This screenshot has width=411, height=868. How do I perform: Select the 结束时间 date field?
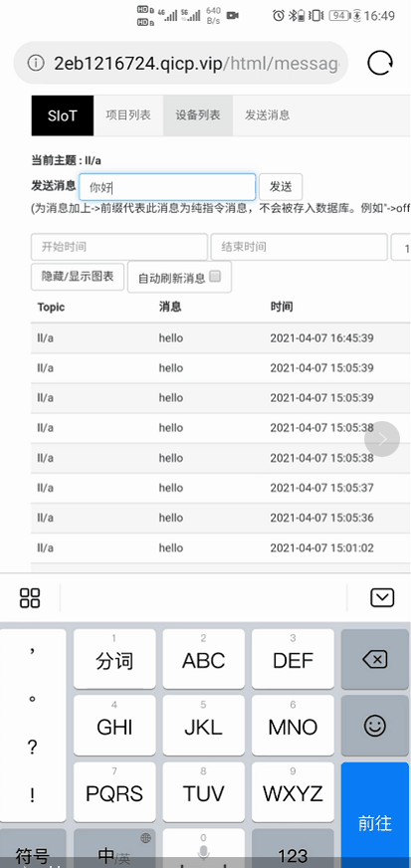299,247
